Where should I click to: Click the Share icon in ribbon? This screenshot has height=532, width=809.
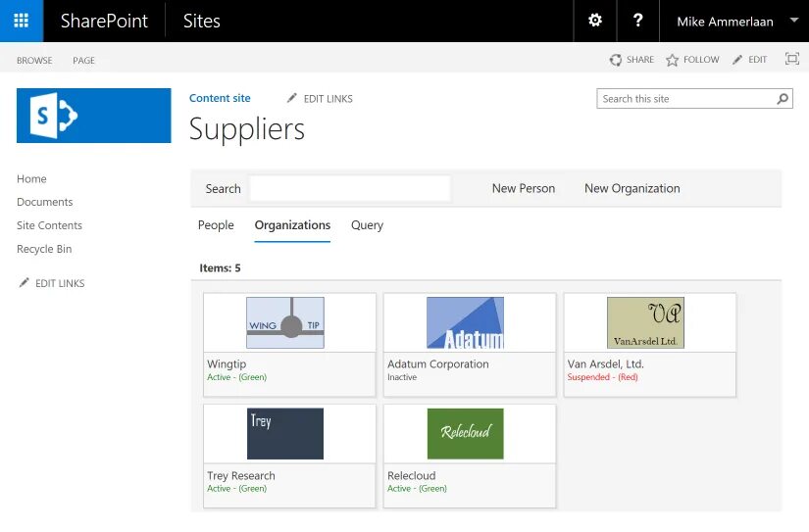pyautogui.click(x=616, y=60)
